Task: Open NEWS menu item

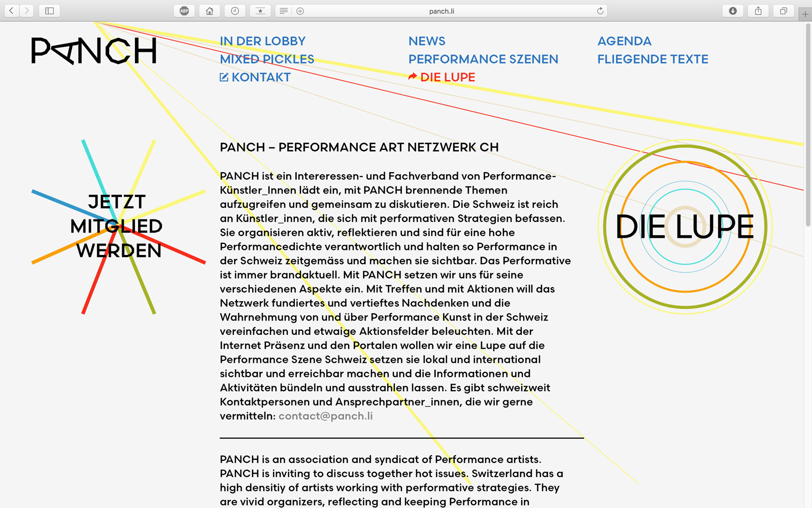Action: [427, 41]
